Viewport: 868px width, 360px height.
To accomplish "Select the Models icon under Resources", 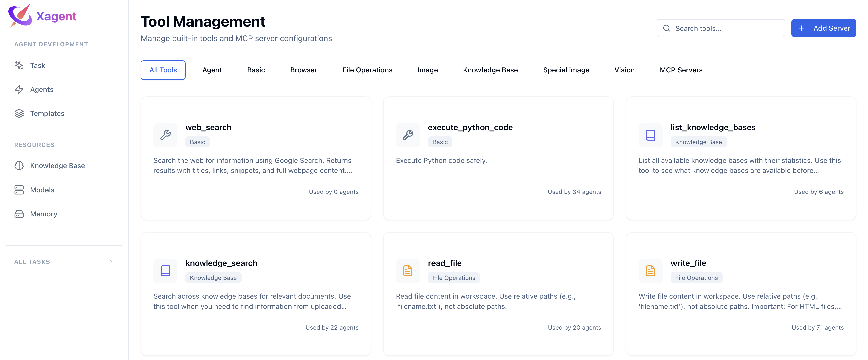I will 19,190.
